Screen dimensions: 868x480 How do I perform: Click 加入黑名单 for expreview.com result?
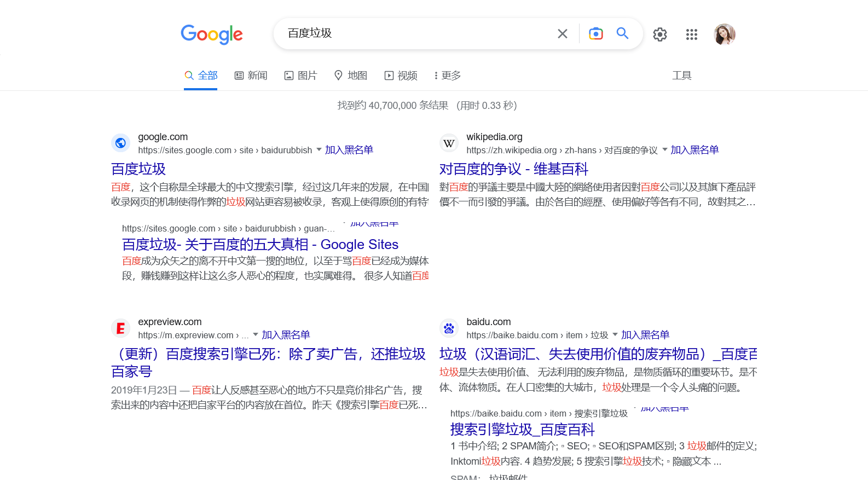pyautogui.click(x=286, y=335)
